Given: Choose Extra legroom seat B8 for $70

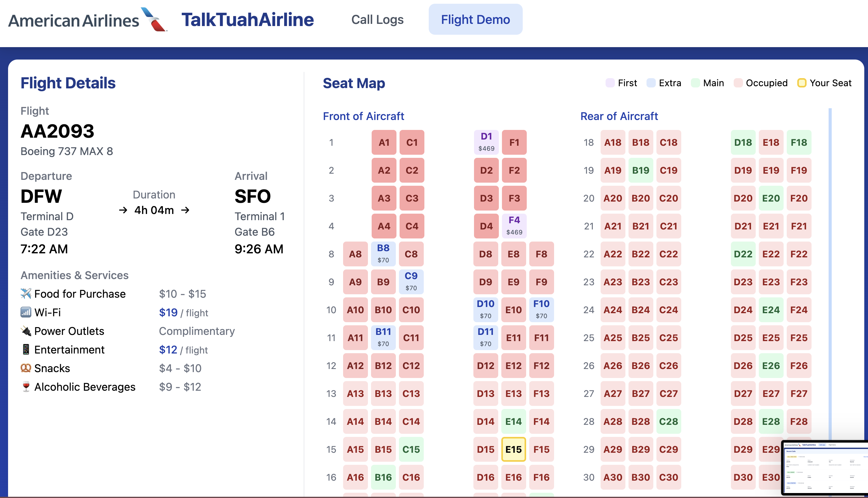Looking at the screenshot, I should point(383,254).
